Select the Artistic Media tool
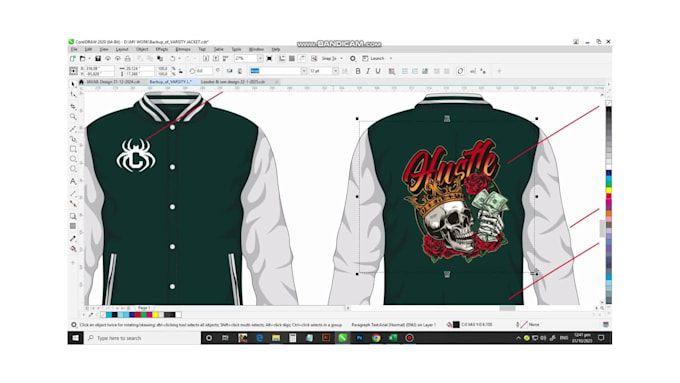Screen dimensions: 680x383 (x=73, y=139)
